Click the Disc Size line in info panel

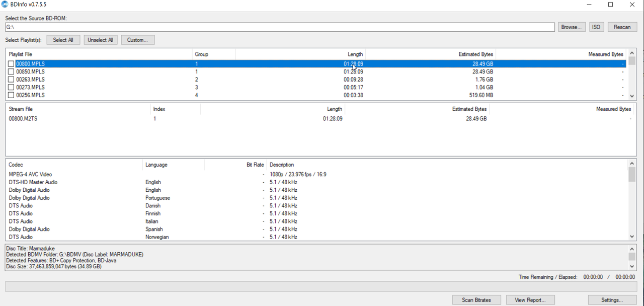[54, 267]
